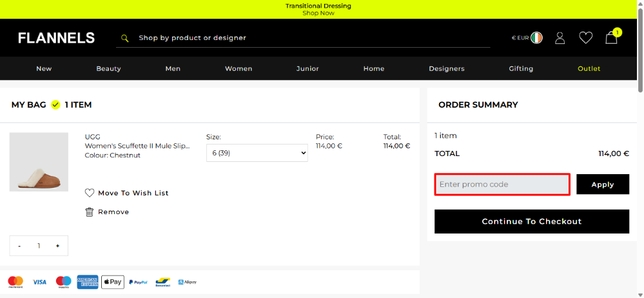Open the shopping bag icon
644x298 pixels.
611,38
